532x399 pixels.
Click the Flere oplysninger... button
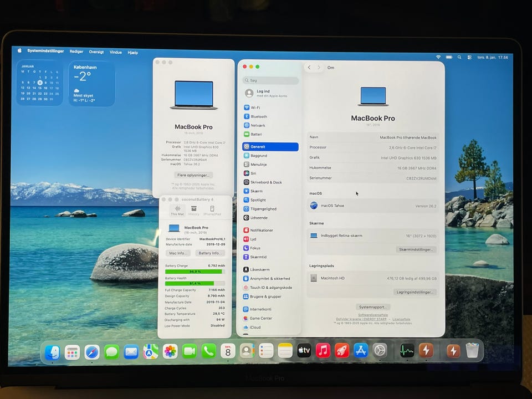193,175
